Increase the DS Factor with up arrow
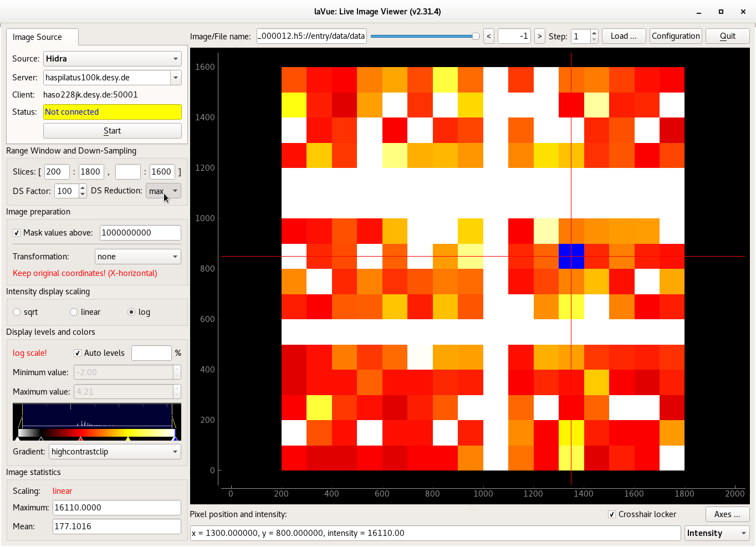The image size is (756, 547). click(83, 188)
